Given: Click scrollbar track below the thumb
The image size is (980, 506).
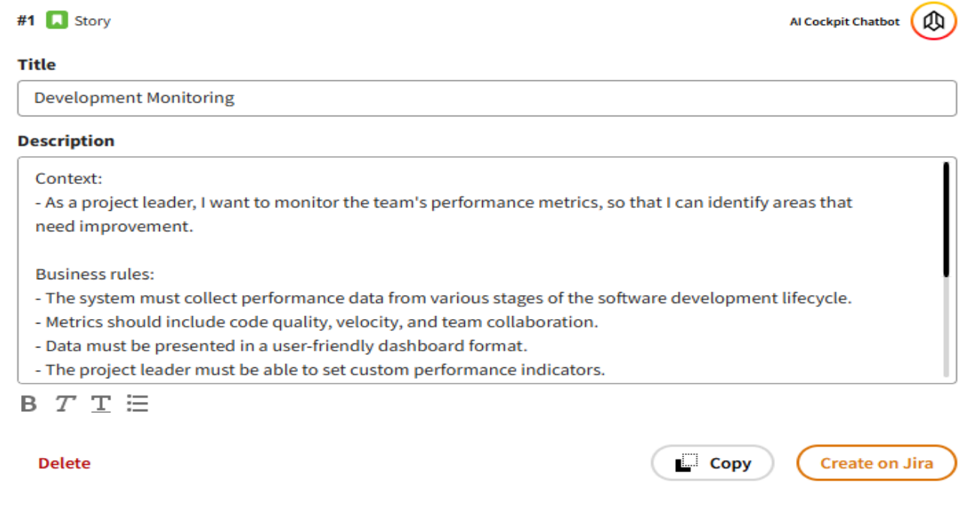Looking at the screenshot, I should coord(945,330).
